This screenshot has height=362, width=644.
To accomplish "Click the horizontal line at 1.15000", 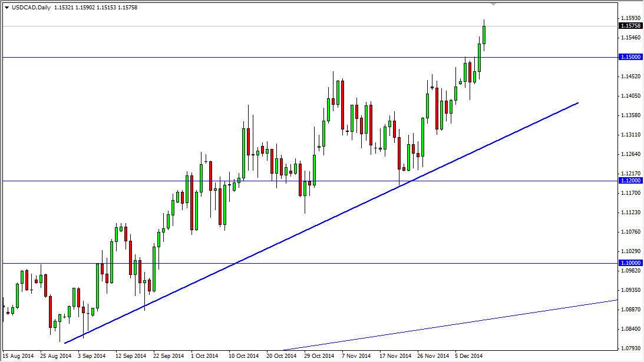I will (x=177, y=57).
